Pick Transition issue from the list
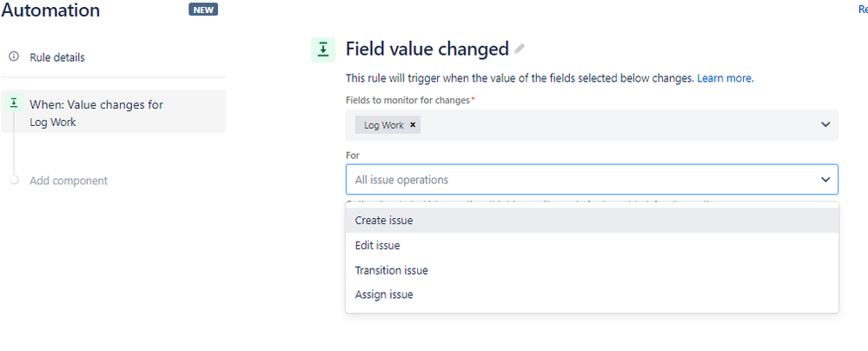This screenshot has height=351, width=868. pyautogui.click(x=391, y=270)
